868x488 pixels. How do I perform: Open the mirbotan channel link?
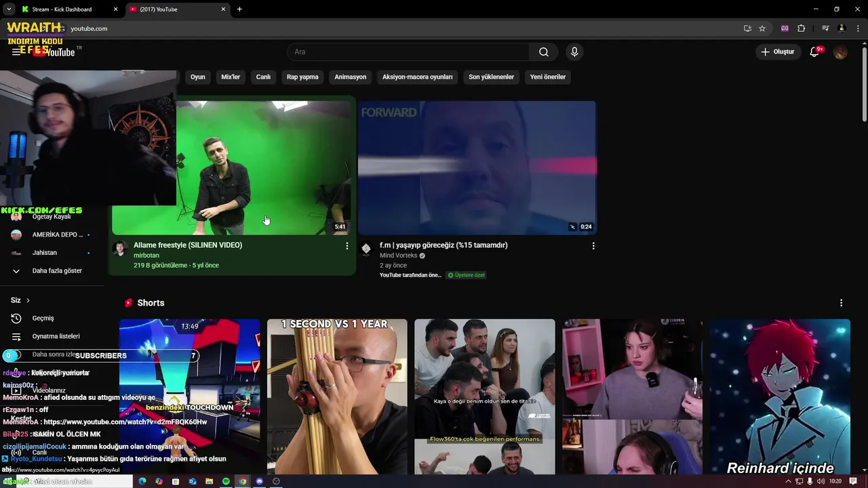coord(146,256)
